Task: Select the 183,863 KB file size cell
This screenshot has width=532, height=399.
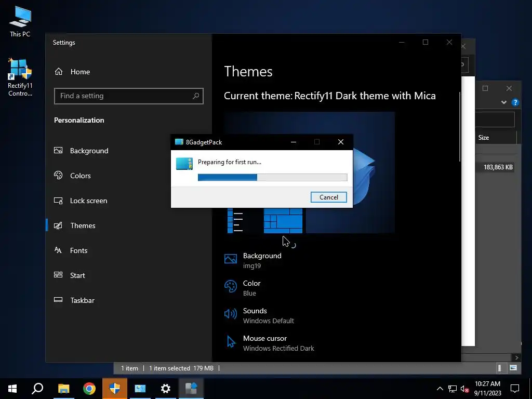Action: [498, 167]
